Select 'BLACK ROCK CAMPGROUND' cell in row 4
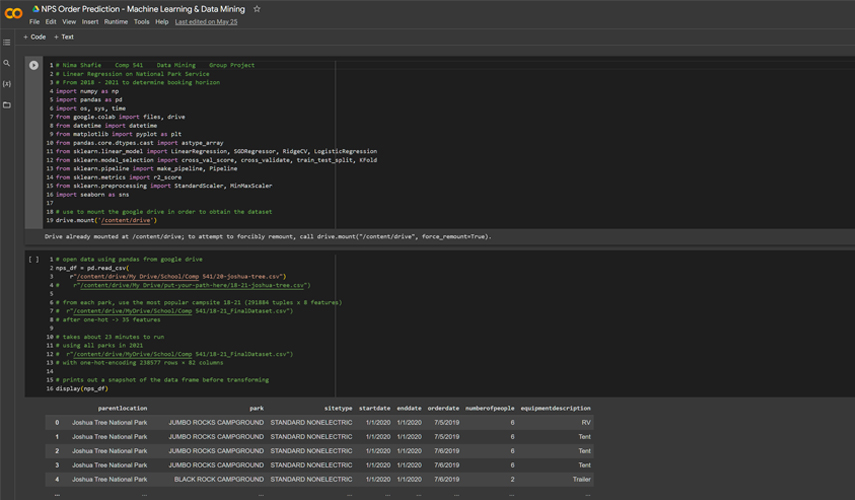 [219, 479]
